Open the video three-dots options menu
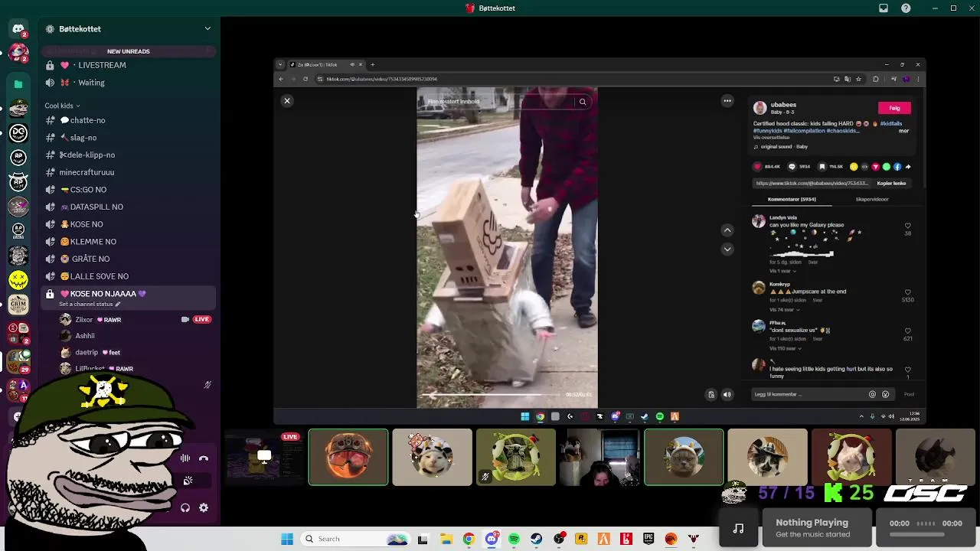This screenshot has height=551, width=980. click(x=727, y=101)
